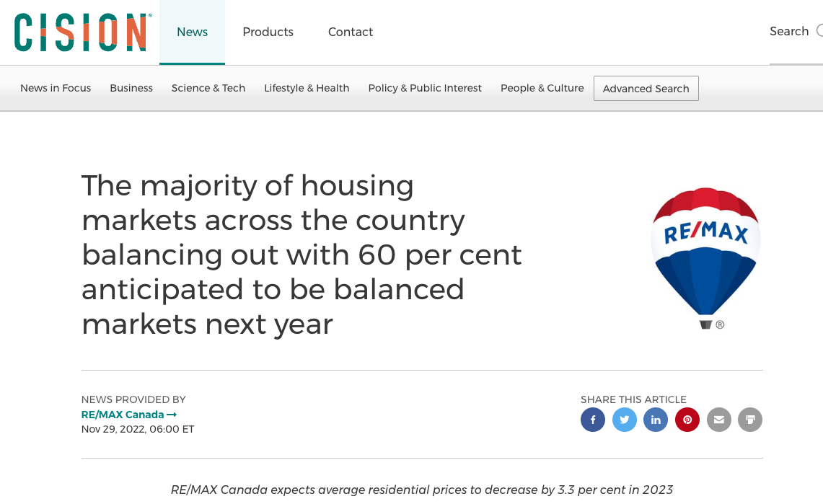
Task: Share article on Twitter
Action: pos(625,420)
